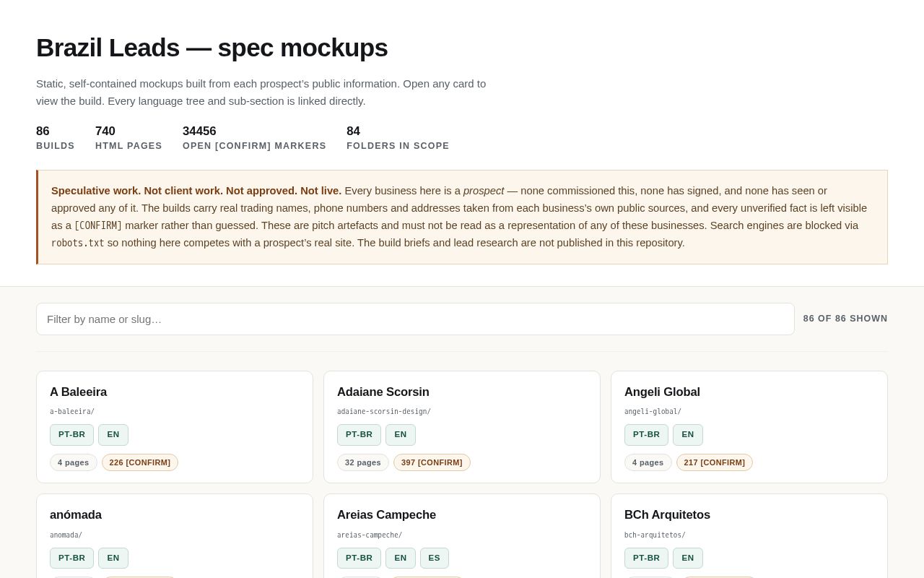Select Adaiane Scorsin PT-BR language tag

point(359,434)
